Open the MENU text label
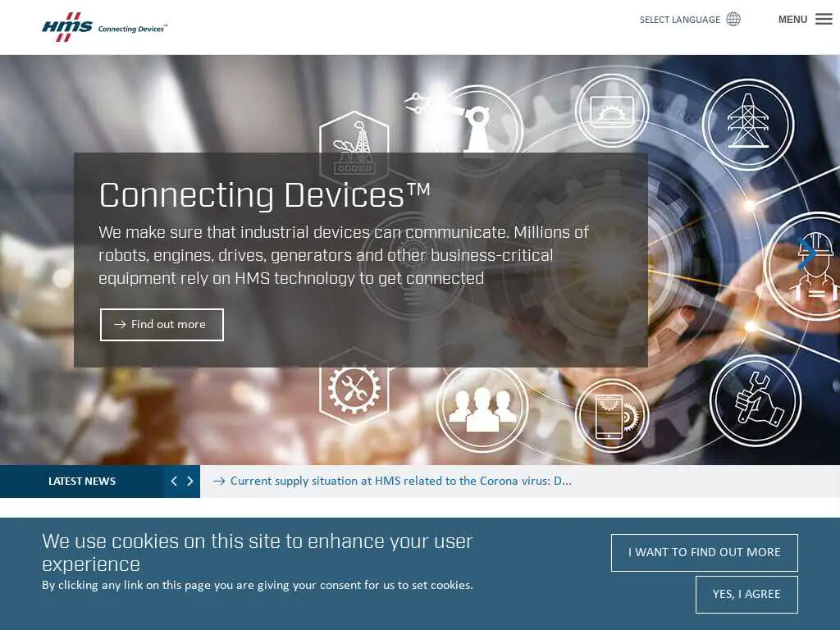The width and height of the screenshot is (840, 630). pos(792,20)
